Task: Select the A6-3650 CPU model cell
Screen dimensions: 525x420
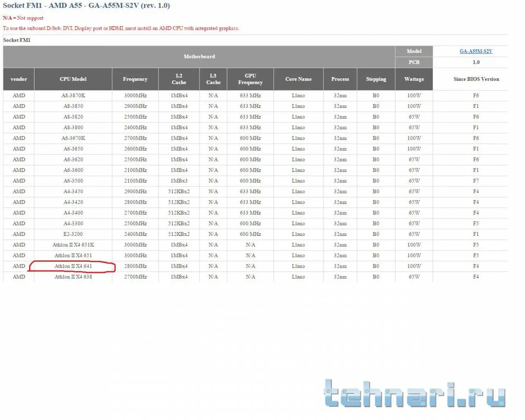Action: pos(73,149)
